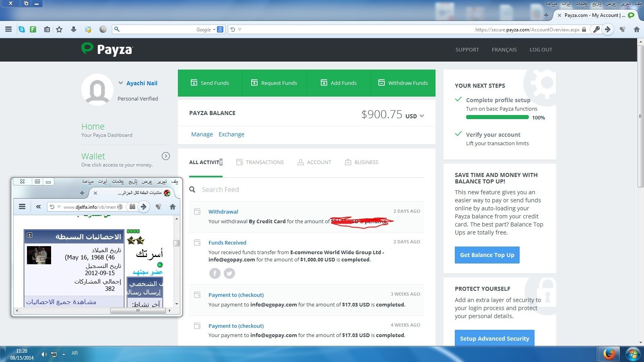Click the search feed magnifier icon
Screen dimensions: 644x362
coord(192,189)
